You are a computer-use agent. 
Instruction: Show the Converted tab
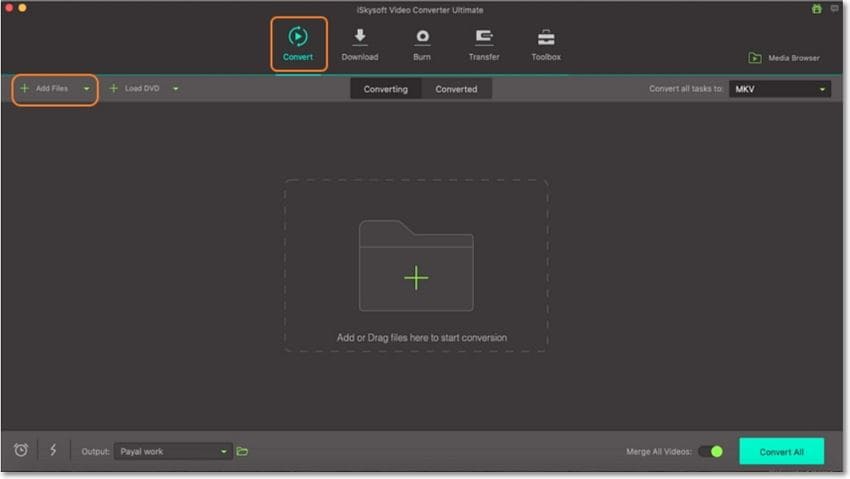click(456, 89)
